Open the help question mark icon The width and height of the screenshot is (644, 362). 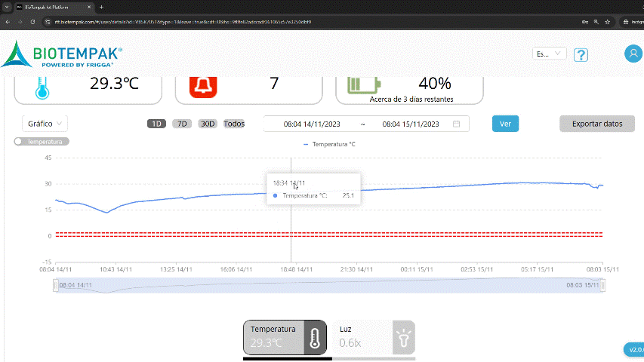581,55
